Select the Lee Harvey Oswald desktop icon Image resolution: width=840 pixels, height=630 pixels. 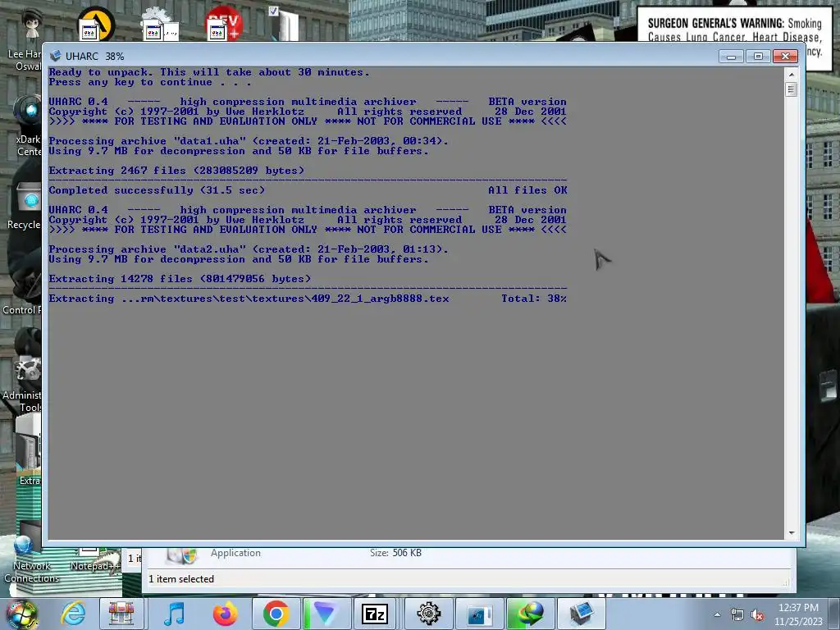25,38
